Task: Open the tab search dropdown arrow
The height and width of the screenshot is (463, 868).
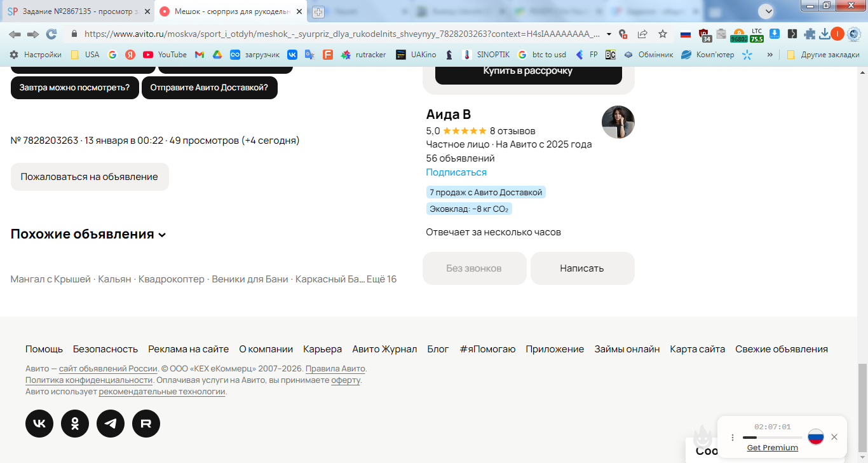Action: (x=767, y=11)
